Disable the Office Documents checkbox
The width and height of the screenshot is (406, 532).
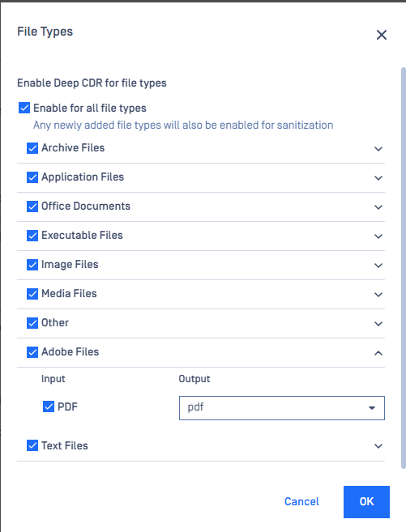click(x=32, y=206)
